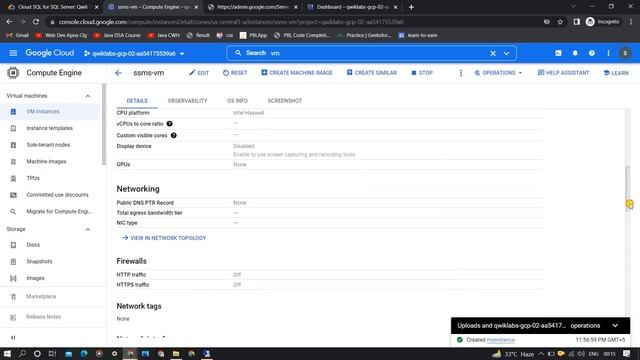Screen dimensions: 640x360
Task: Open Windows notification center icon
Action: (x=627, y=354)
